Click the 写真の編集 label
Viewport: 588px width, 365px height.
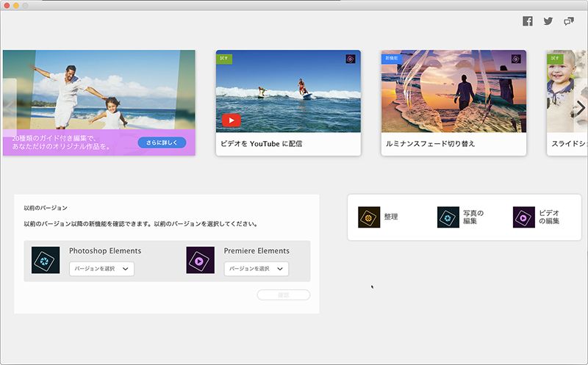(473, 217)
